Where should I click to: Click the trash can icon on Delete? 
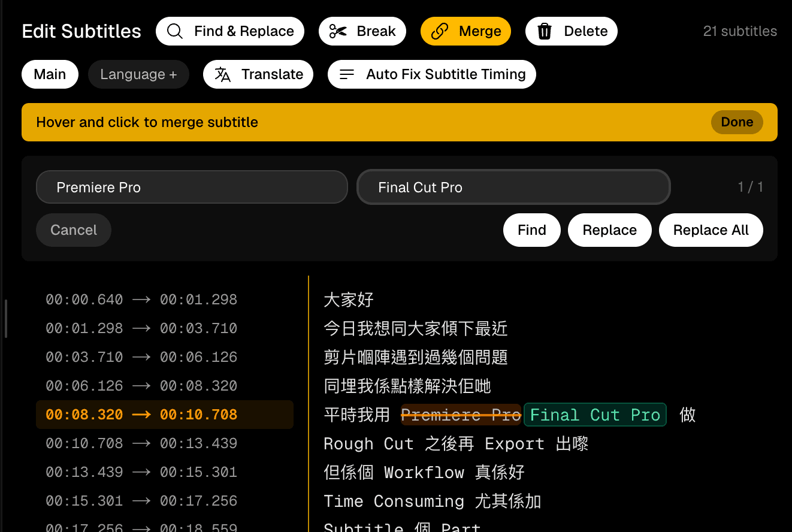[545, 31]
